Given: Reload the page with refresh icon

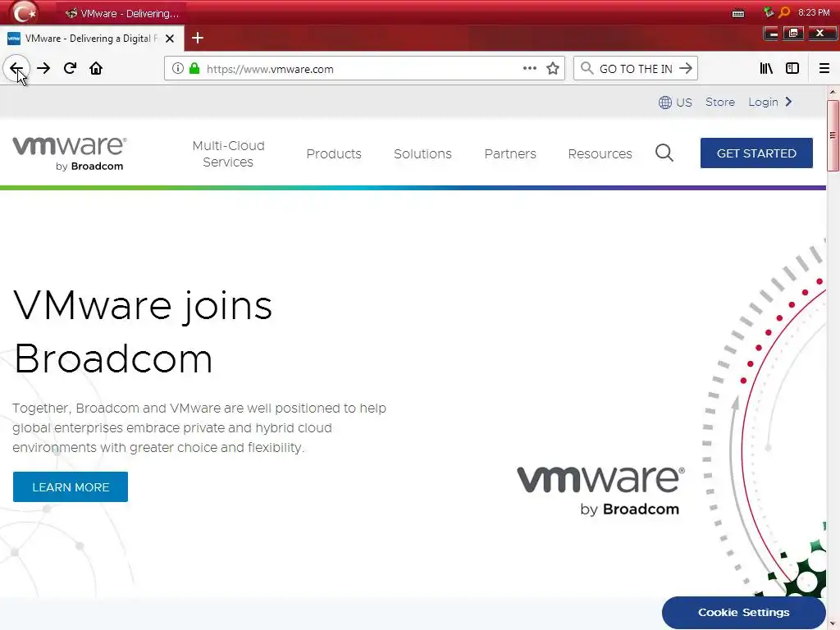Looking at the screenshot, I should click(x=70, y=69).
